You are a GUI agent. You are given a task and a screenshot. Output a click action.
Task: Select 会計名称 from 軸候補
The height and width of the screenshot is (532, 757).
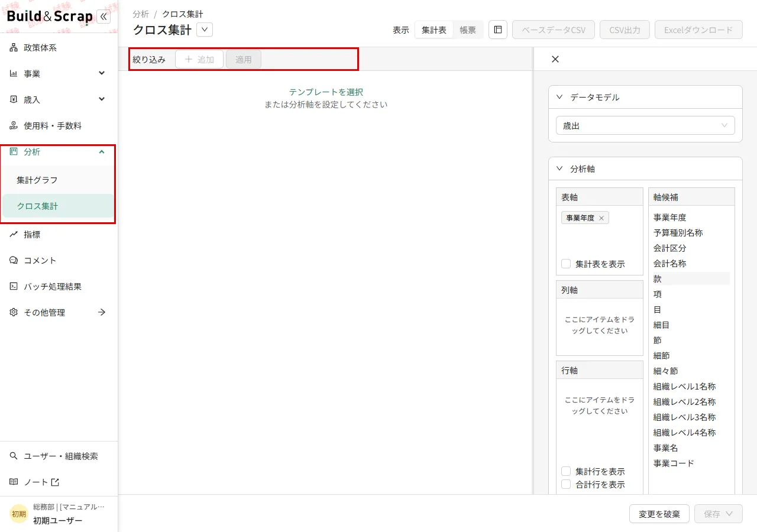[x=670, y=264]
